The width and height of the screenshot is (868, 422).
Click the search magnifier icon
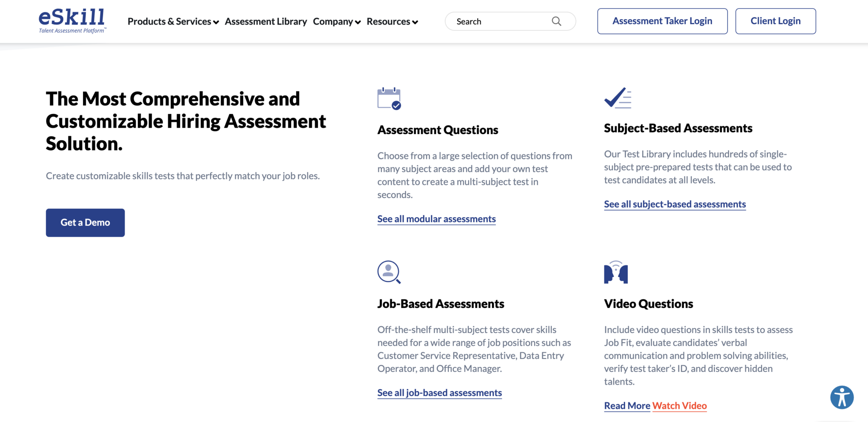coord(556,21)
